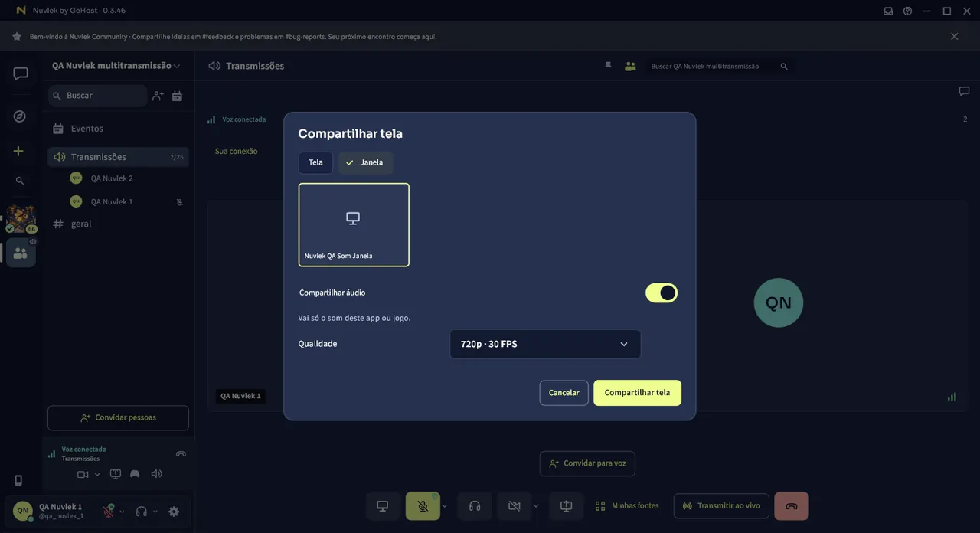Open the geral text channel
This screenshot has height=533, width=980.
tap(118, 224)
